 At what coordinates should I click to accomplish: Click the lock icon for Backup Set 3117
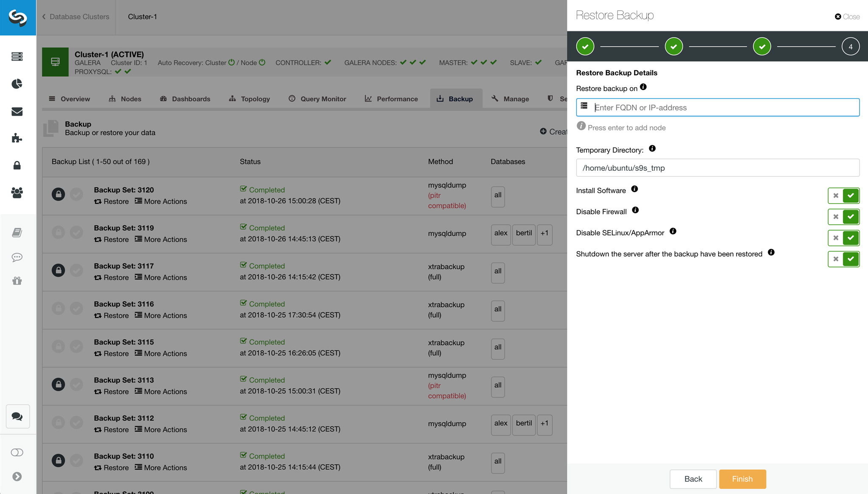pos(58,270)
